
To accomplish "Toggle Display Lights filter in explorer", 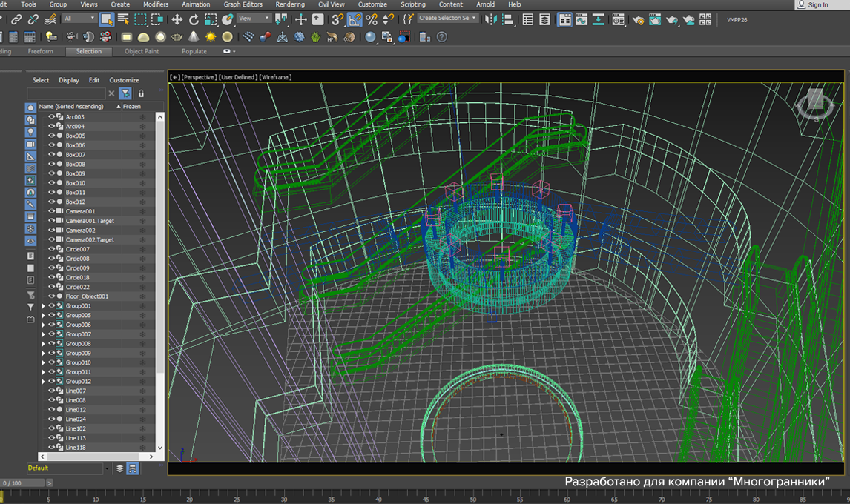I will [x=30, y=132].
